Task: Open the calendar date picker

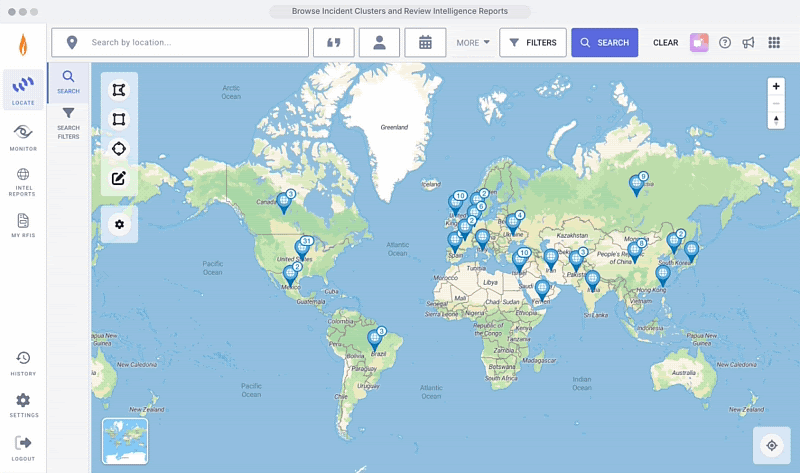Action: tap(425, 43)
